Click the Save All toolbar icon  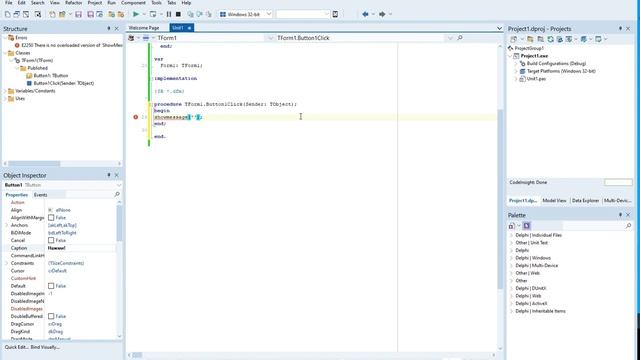tap(90, 14)
